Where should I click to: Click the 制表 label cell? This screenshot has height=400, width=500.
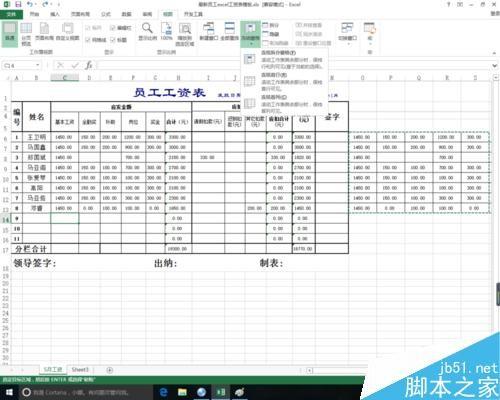point(271,263)
